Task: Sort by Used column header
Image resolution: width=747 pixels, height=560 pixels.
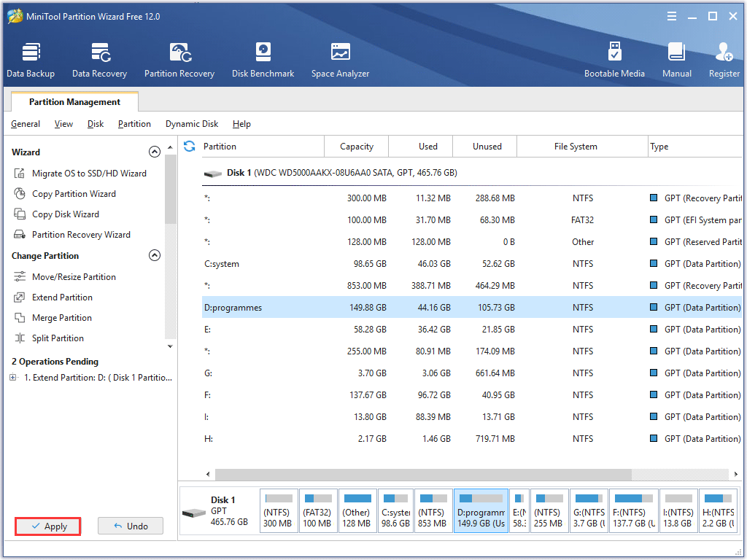Action: (x=421, y=146)
